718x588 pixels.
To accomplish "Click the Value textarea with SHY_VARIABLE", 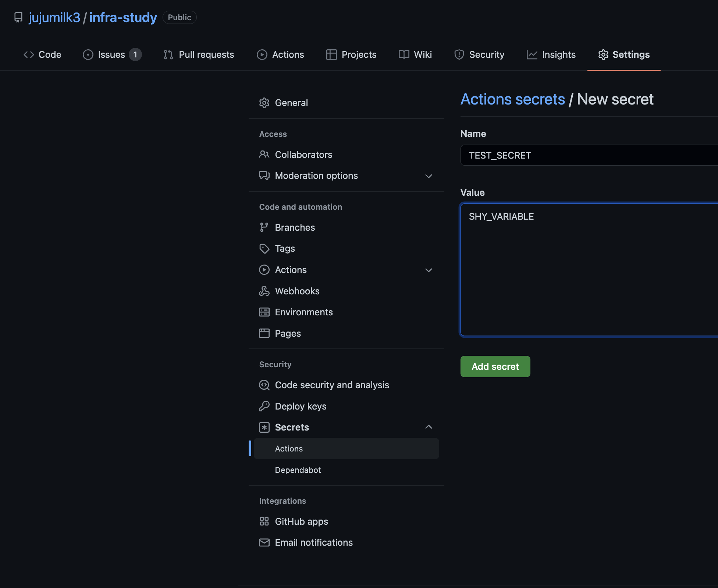I will [589, 269].
